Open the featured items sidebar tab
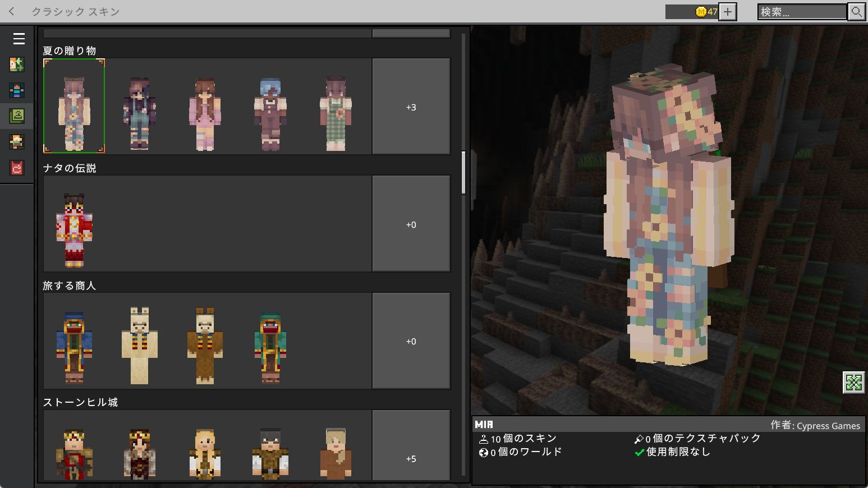868x488 pixels. point(17,65)
